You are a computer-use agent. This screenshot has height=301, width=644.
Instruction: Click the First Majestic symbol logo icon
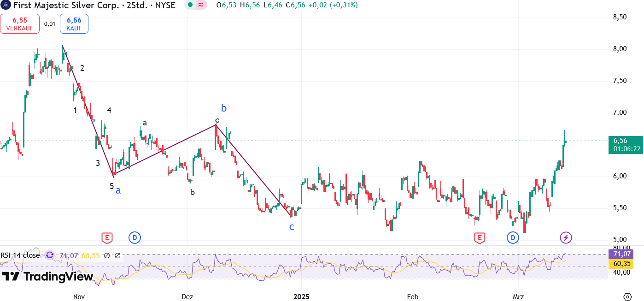(x=6, y=5)
